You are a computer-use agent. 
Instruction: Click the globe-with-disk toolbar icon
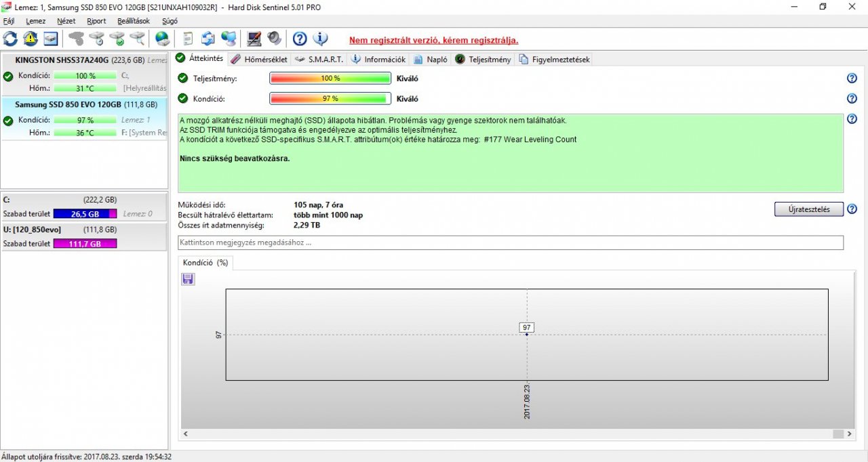click(x=163, y=39)
